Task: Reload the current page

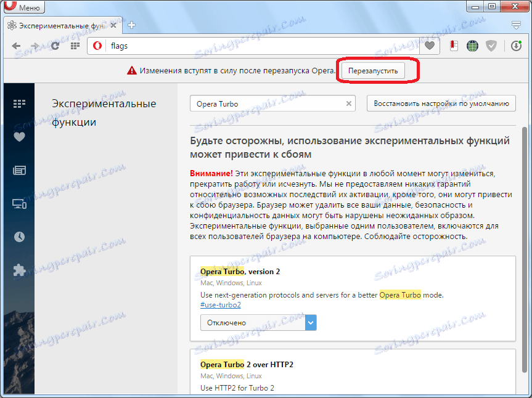Action: coord(55,46)
